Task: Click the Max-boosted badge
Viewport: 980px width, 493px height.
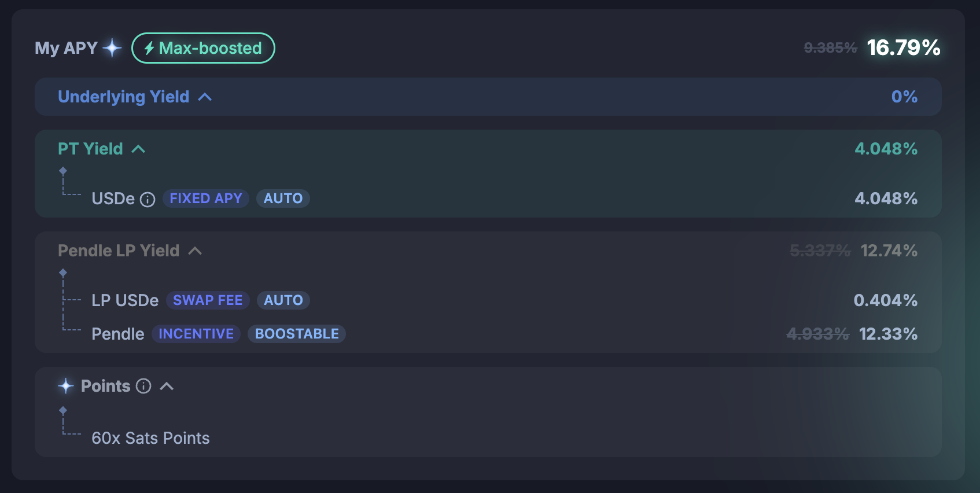Action: (203, 48)
